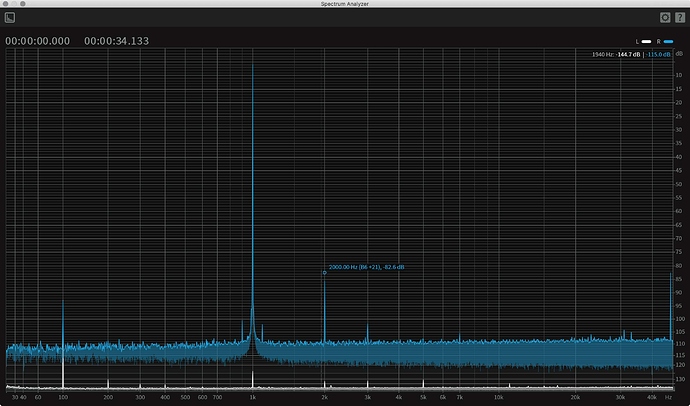Click the Spectrum Analyzer window title
The height and width of the screenshot is (406, 690).
coord(345,4)
